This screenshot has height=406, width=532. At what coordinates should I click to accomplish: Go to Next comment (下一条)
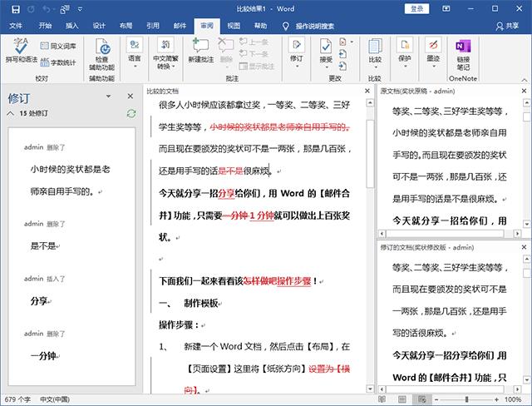(x=254, y=53)
